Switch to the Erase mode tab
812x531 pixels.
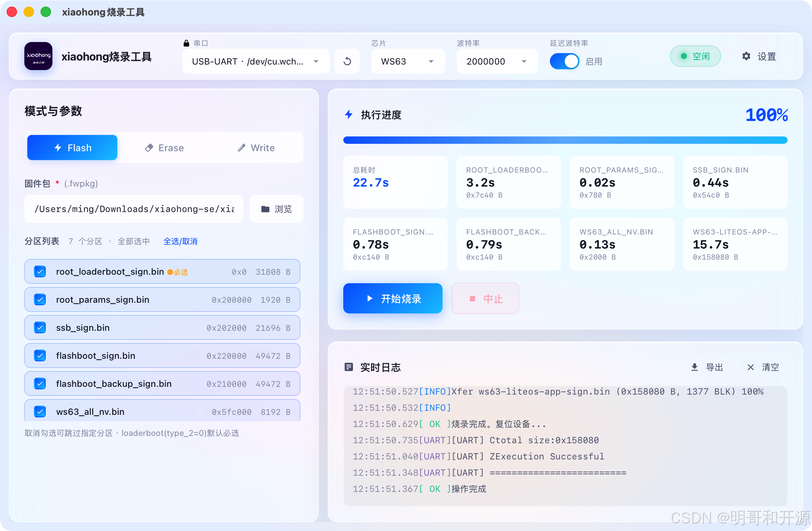click(164, 147)
